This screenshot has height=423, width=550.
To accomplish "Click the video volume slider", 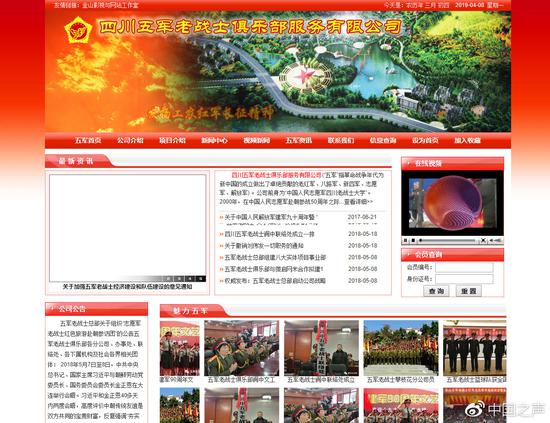I will (498, 240).
